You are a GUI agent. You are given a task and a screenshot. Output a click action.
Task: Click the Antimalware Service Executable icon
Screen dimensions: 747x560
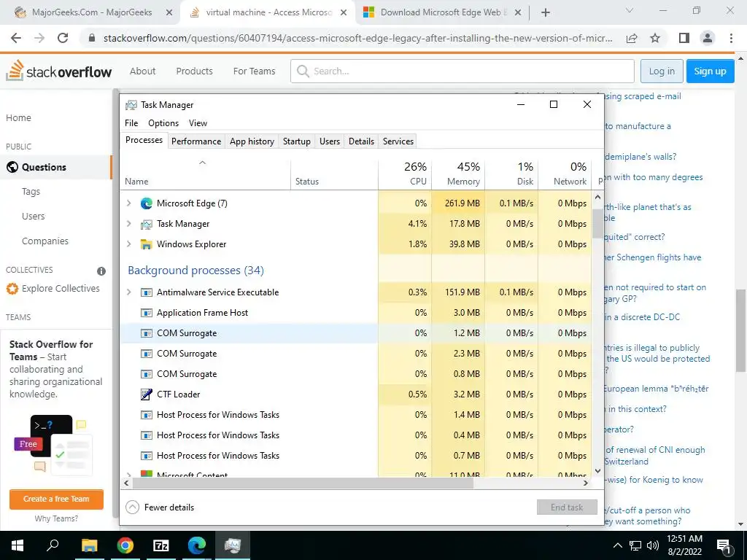coord(146,292)
